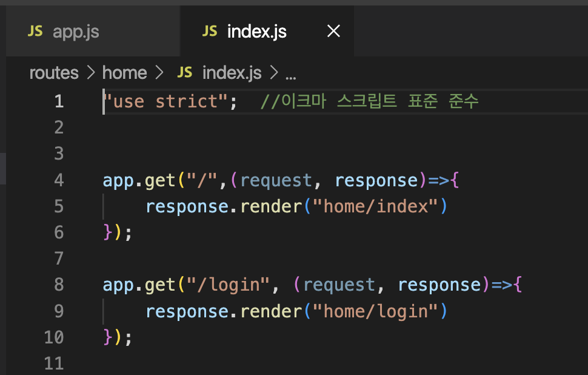Switch to the app.js tab

pos(93,31)
